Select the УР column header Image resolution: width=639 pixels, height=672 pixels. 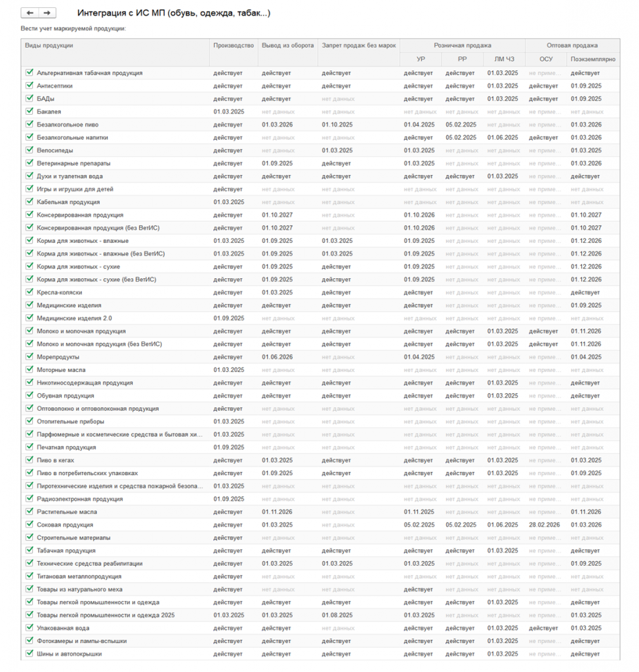(x=421, y=59)
